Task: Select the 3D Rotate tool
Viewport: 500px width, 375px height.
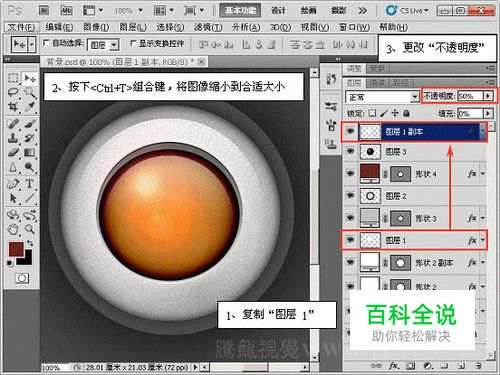Action: (13, 215)
